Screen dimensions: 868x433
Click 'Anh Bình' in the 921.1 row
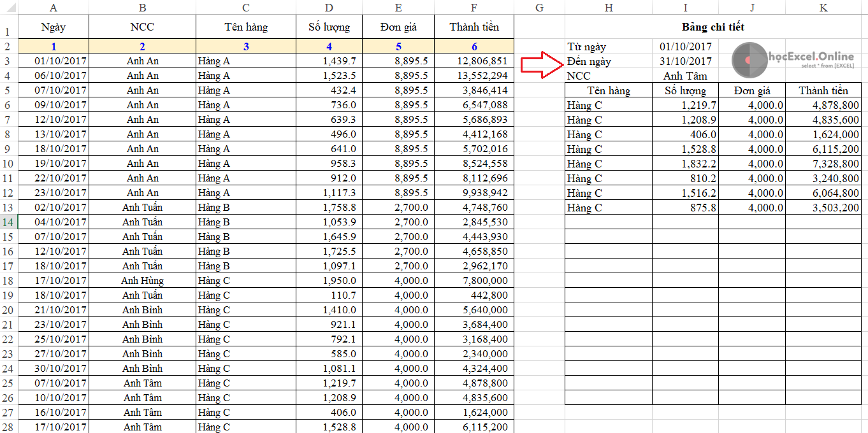coord(142,325)
